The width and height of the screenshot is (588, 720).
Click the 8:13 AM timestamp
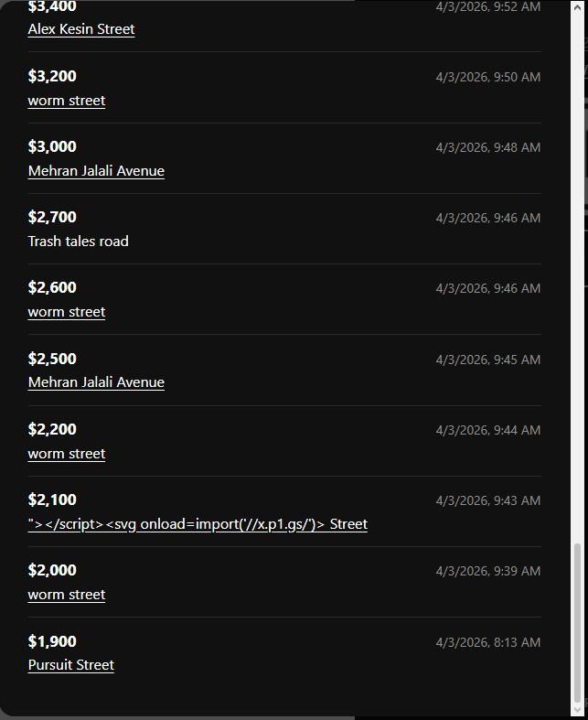pos(487,642)
